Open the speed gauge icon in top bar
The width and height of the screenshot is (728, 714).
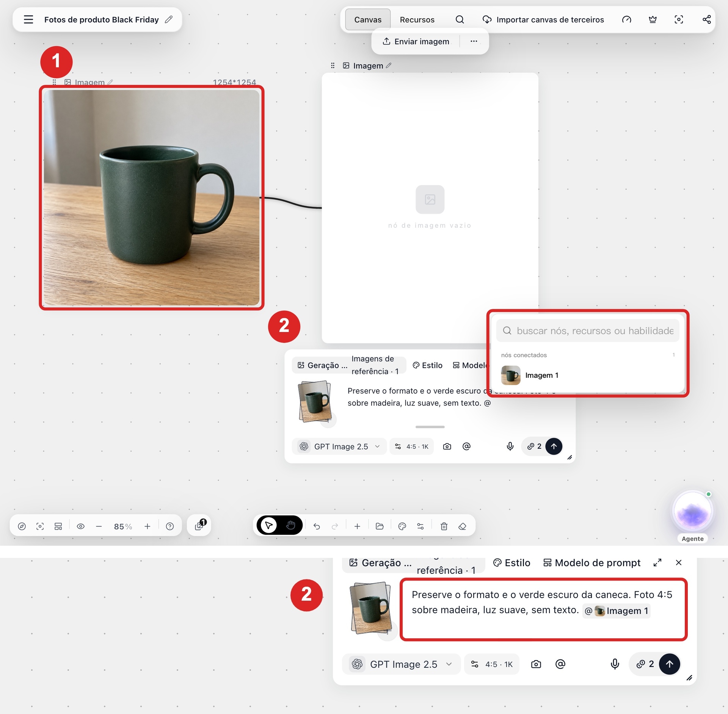[626, 19]
